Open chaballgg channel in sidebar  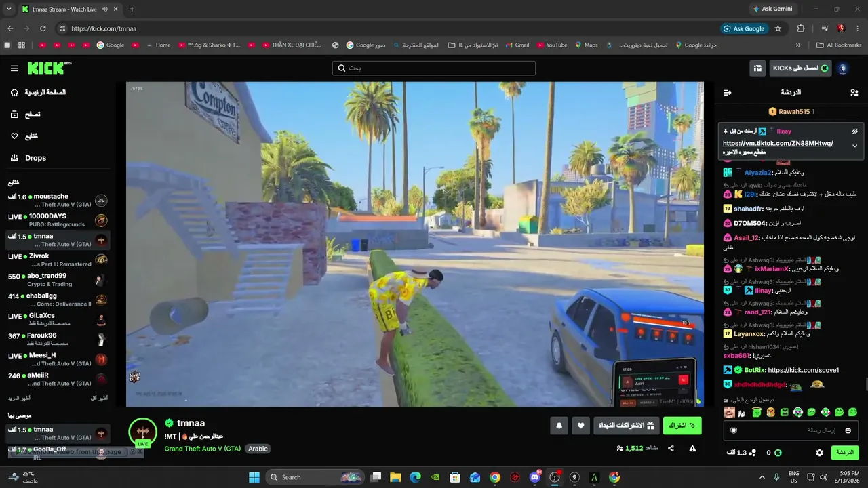pyautogui.click(x=58, y=300)
